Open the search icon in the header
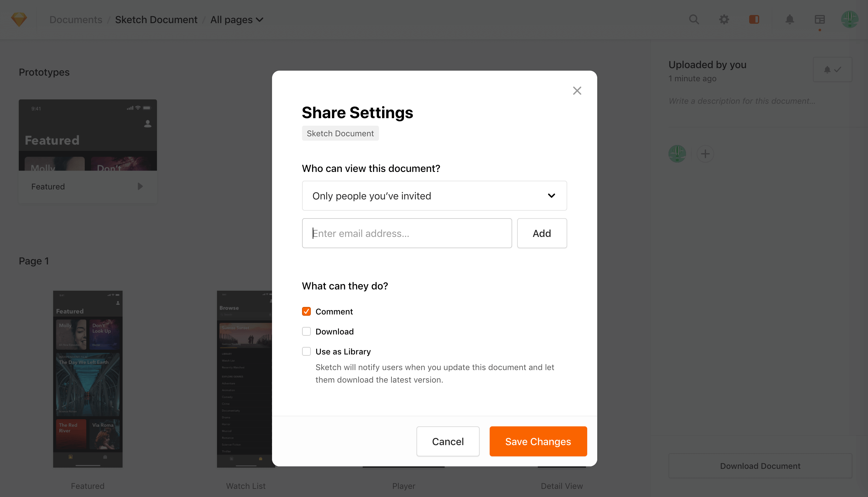Image resolution: width=868 pixels, height=497 pixels. pos(694,19)
